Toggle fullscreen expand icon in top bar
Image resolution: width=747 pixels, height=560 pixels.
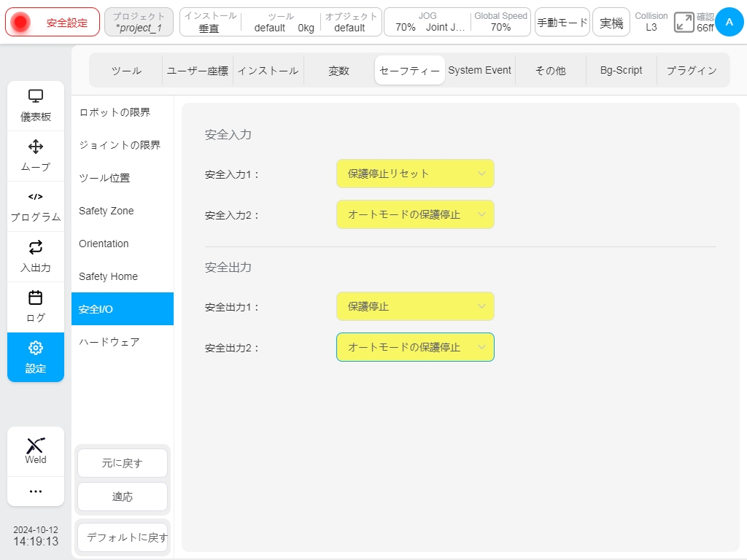[x=684, y=23]
